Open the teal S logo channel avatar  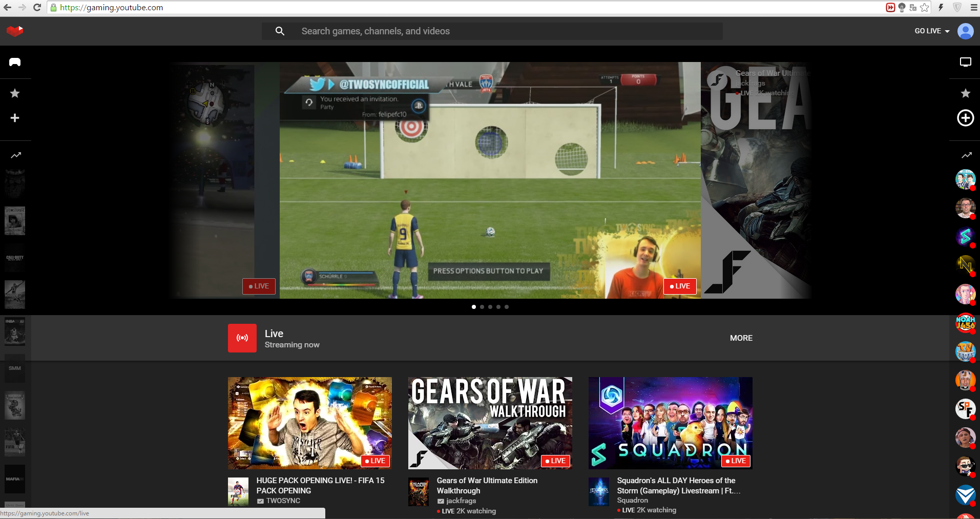coord(965,237)
